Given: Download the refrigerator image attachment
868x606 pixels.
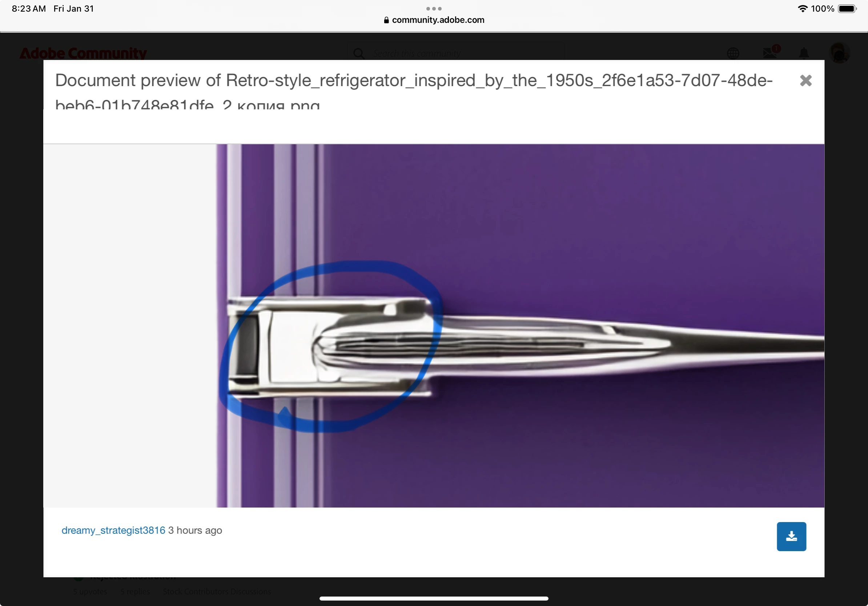Looking at the screenshot, I should point(791,536).
